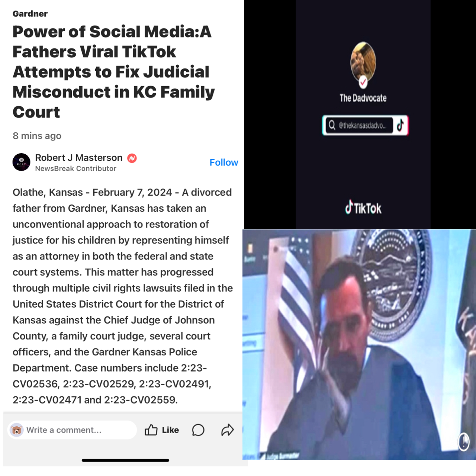
Task: Click the magnifier icon in TikTok search
Action: [x=332, y=125]
